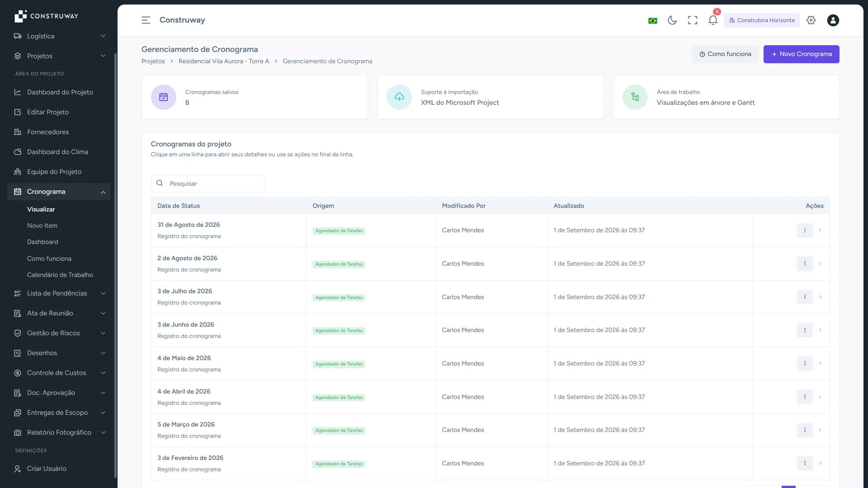
Task: Go to Projetos breadcrumb
Action: pyautogui.click(x=153, y=61)
